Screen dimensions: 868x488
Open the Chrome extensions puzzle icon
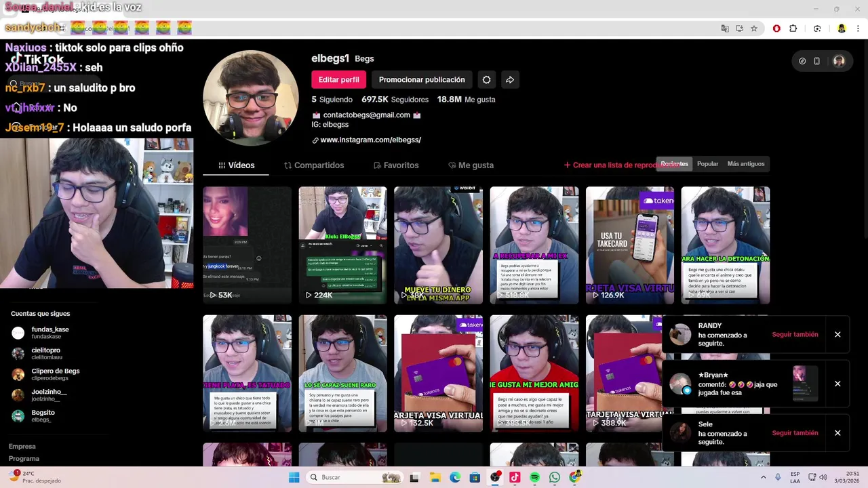(793, 28)
